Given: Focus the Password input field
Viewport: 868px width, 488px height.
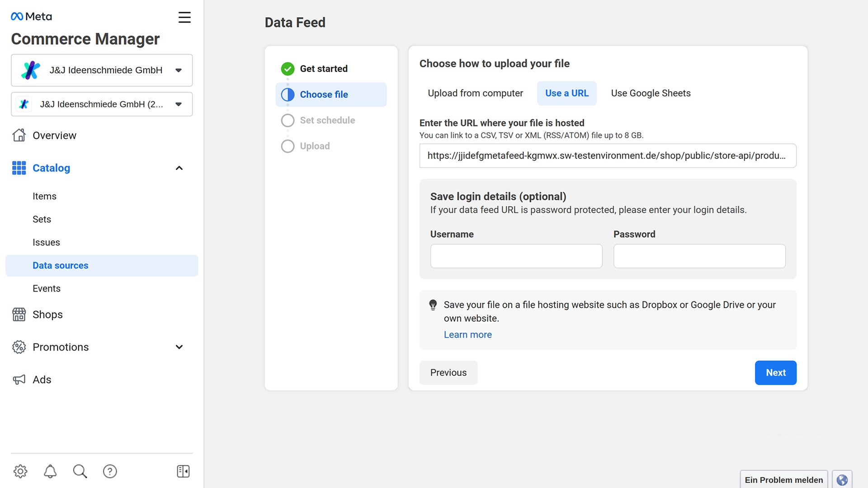Looking at the screenshot, I should point(699,256).
